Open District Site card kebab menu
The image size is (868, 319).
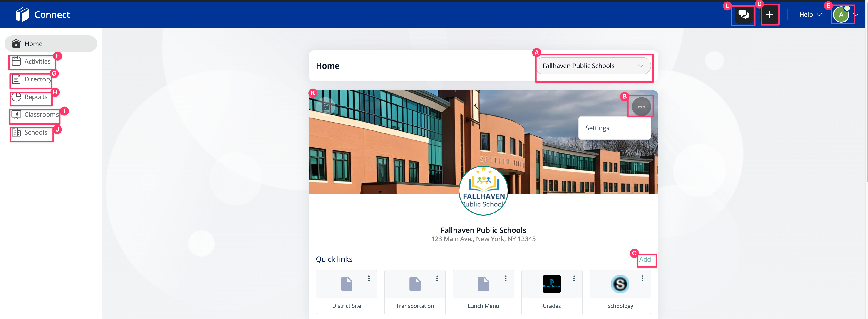point(369,279)
